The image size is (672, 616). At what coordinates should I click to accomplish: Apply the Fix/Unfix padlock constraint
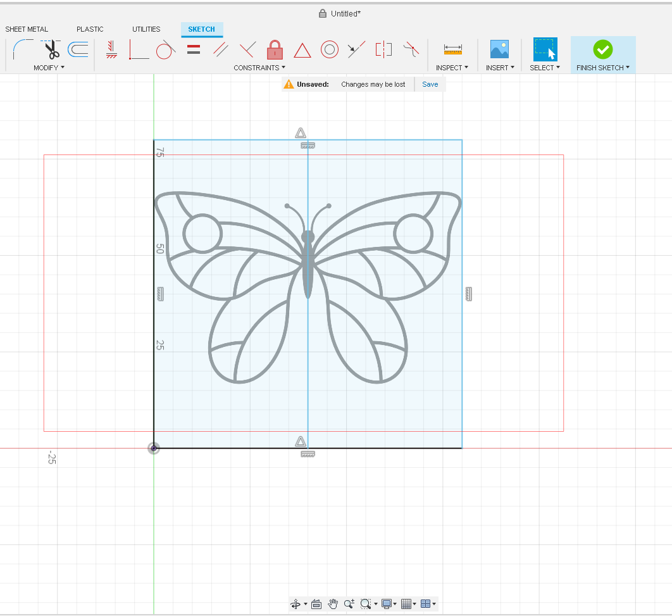275,50
